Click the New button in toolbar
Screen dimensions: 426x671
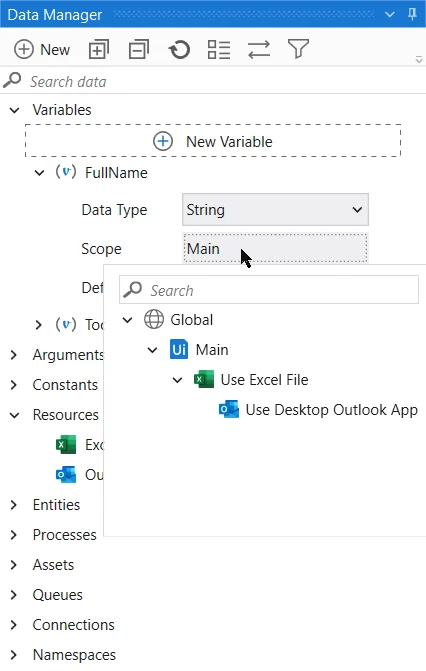coord(42,49)
